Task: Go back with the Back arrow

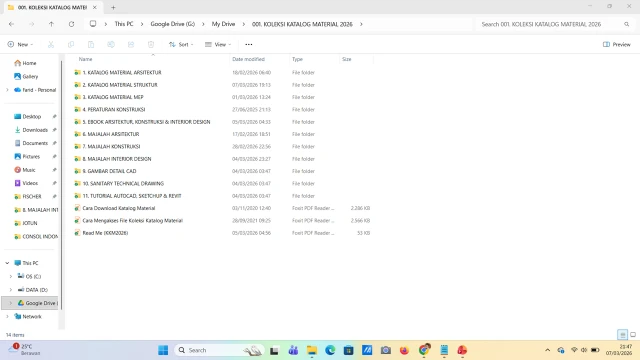Action: (11, 24)
